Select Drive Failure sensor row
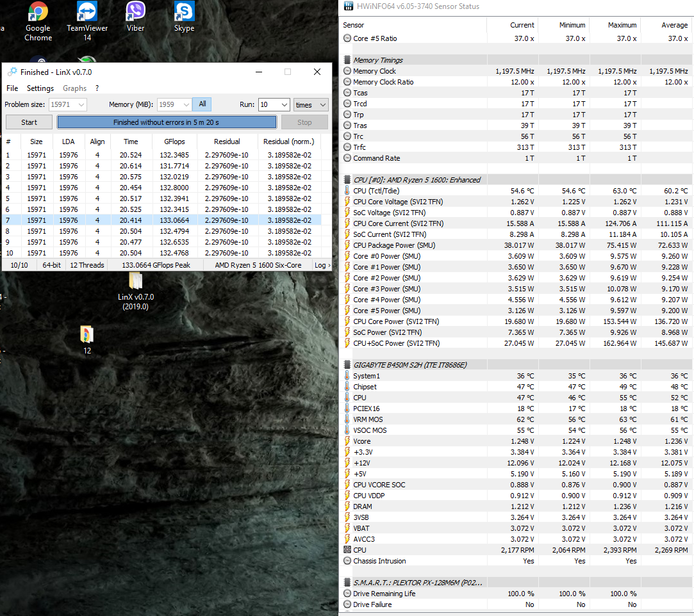694x616 pixels. click(x=516, y=604)
